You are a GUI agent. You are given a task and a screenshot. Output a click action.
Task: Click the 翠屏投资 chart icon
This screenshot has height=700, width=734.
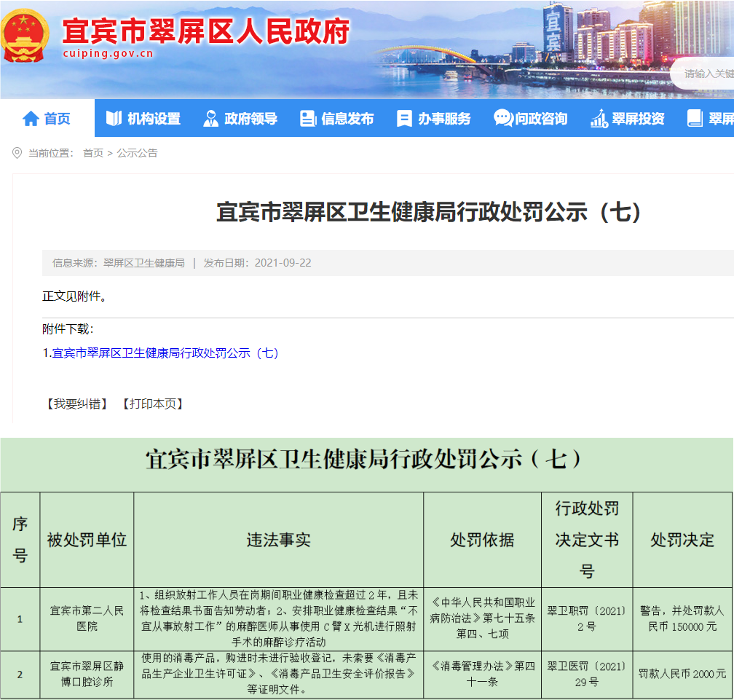point(599,119)
